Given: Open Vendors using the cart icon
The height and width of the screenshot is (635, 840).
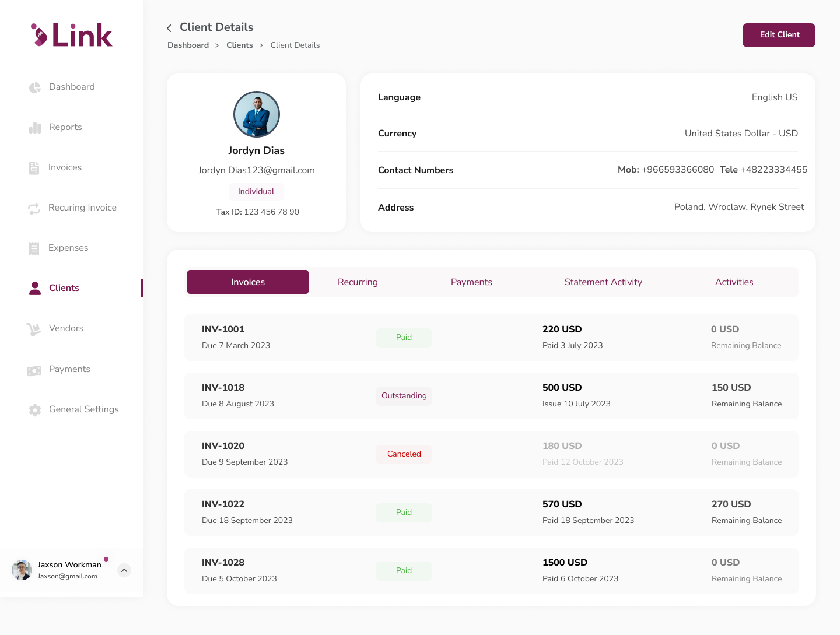Looking at the screenshot, I should (34, 329).
